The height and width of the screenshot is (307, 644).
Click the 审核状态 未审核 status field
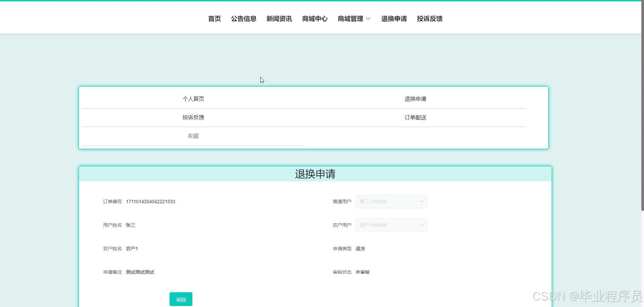(362, 272)
